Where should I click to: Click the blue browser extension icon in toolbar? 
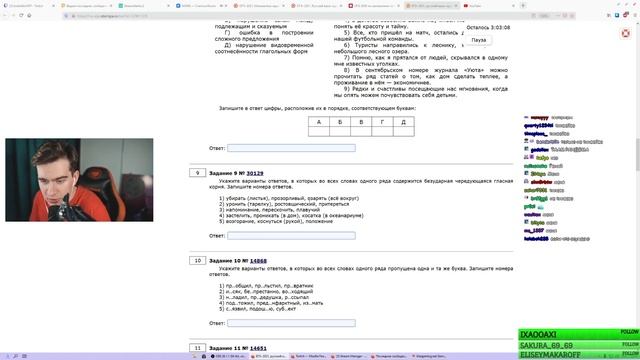click(x=617, y=16)
